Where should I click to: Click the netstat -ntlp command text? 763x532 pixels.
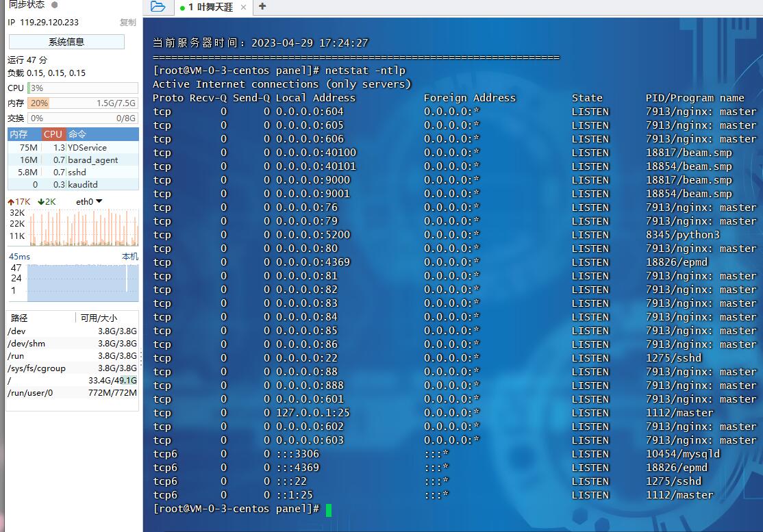tap(365, 71)
